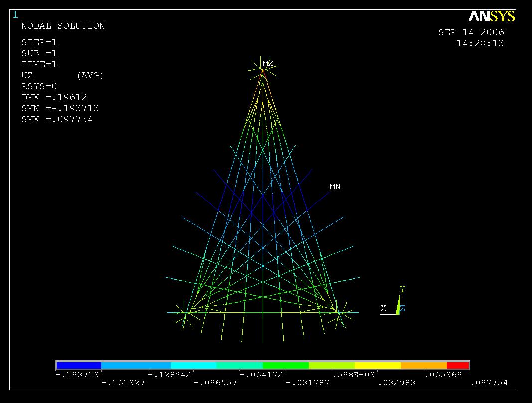Click the yellow legend color band
The width and height of the screenshot is (532, 403).
377,365
